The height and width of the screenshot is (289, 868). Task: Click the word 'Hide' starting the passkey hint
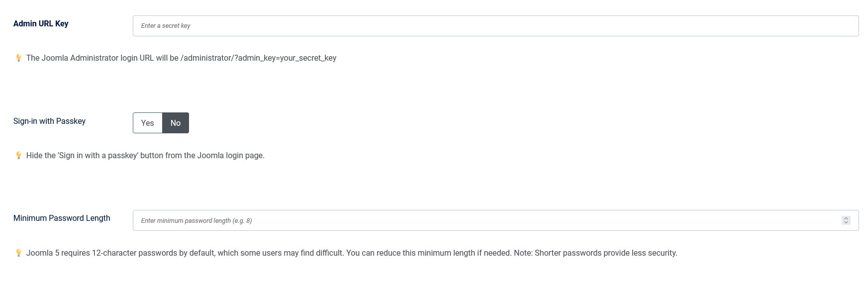34,156
